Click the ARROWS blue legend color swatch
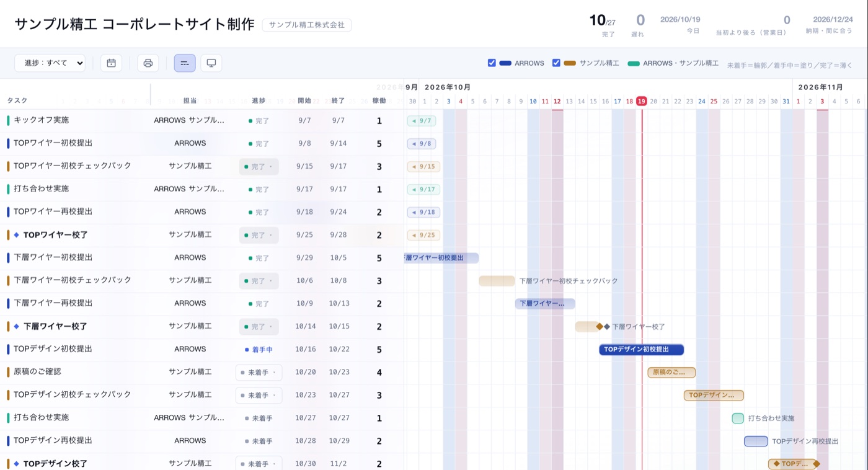This screenshot has height=470, width=868. (505, 63)
